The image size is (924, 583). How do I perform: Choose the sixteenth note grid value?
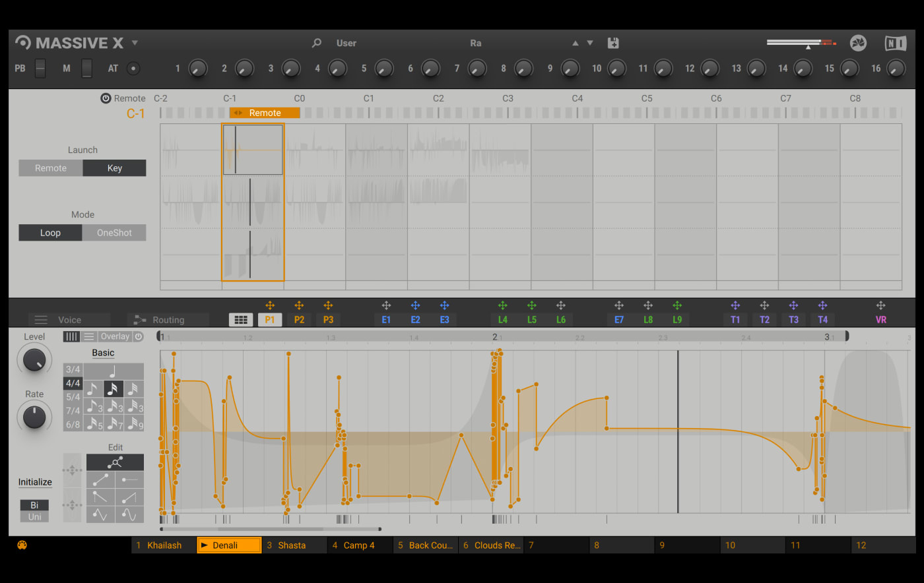[114, 388]
